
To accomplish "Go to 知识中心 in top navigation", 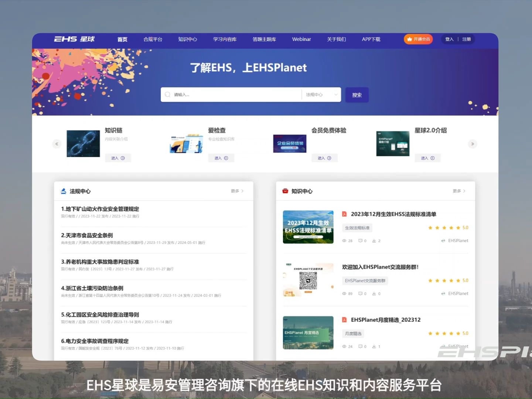I will (x=188, y=39).
